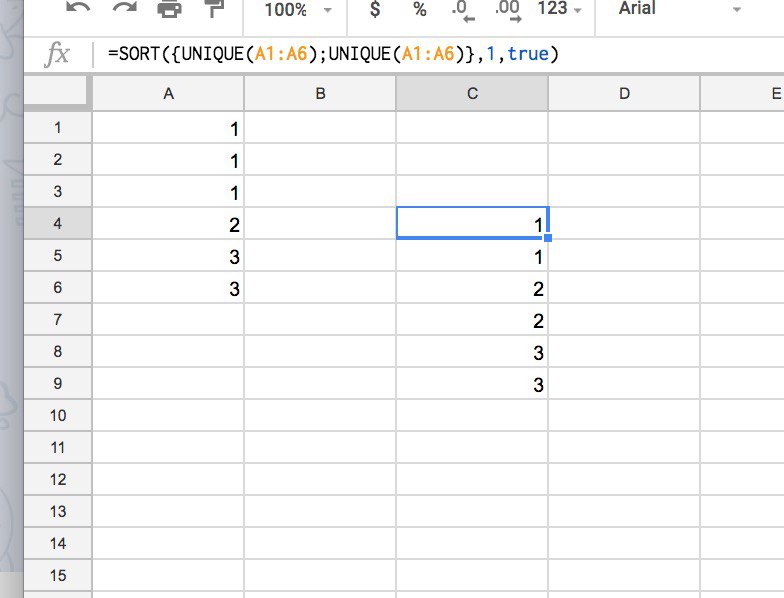Select row 1 header
784x598 pixels.
[x=58, y=128]
